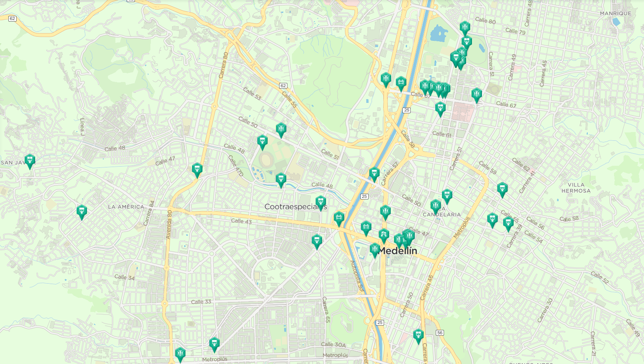Image resolution: width=644 pixels, height=364 pixels.
Task: Select the Calle 43 street label
Action: [241, 221]
